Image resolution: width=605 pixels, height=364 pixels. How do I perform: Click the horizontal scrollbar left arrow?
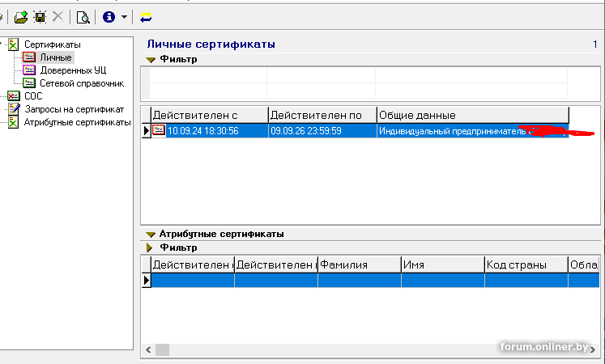[148, 349]
